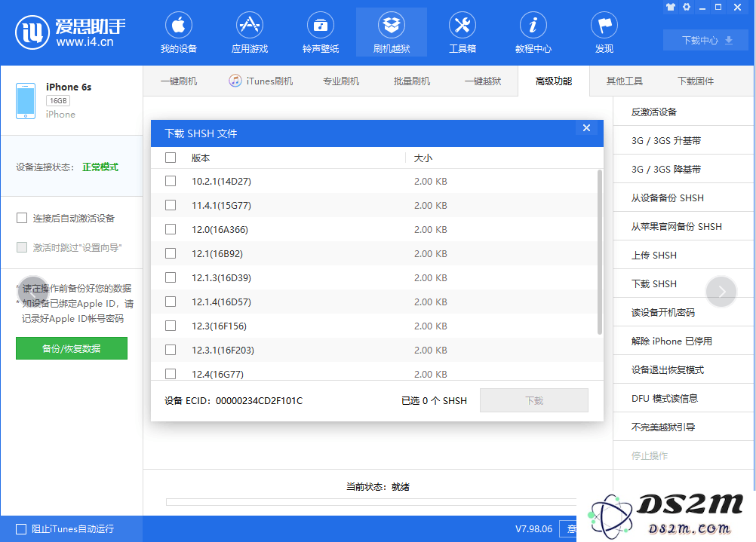
Task: Open the 教程中心 info icon
Action: (533, 25)
